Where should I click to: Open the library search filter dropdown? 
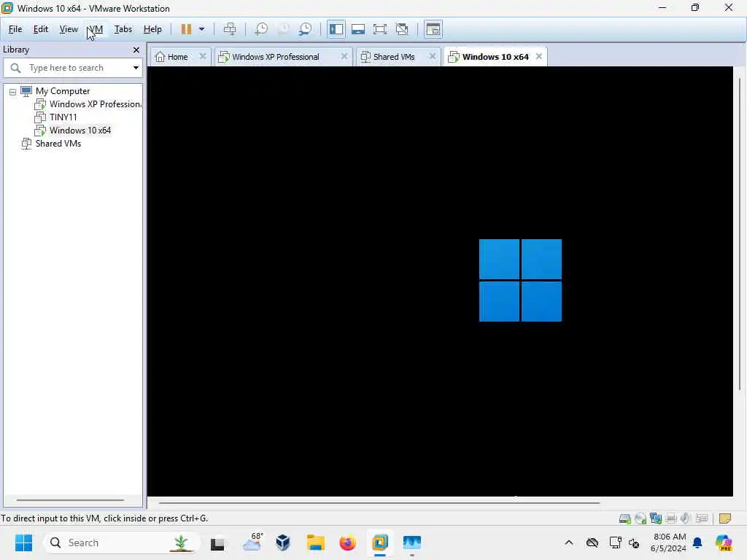click(136, 68)
